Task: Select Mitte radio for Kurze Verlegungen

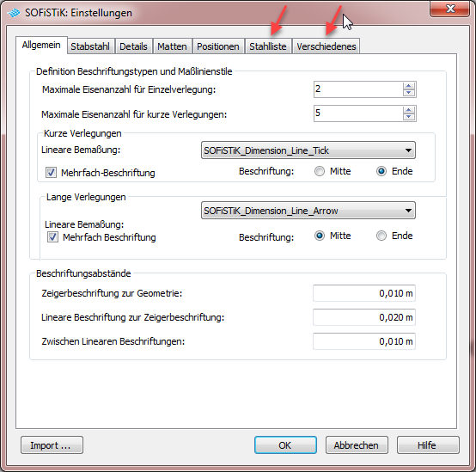Action: (320, 171)
